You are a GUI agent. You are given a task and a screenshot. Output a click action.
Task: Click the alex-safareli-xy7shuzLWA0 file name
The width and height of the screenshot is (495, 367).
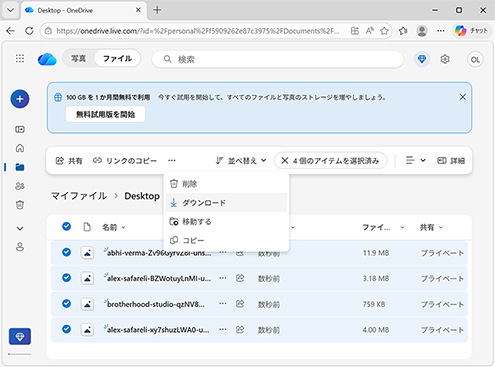pos(158,330)
